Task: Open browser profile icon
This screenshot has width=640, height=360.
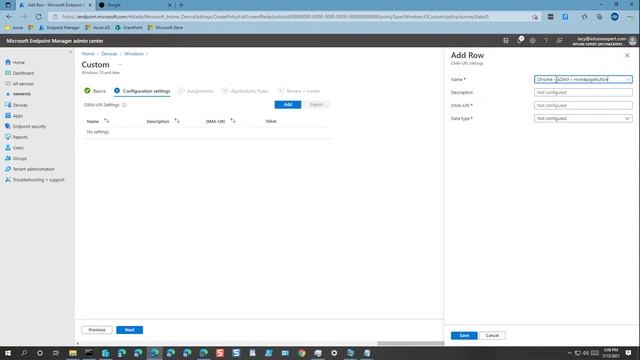Action: click(x=614, y=17)
